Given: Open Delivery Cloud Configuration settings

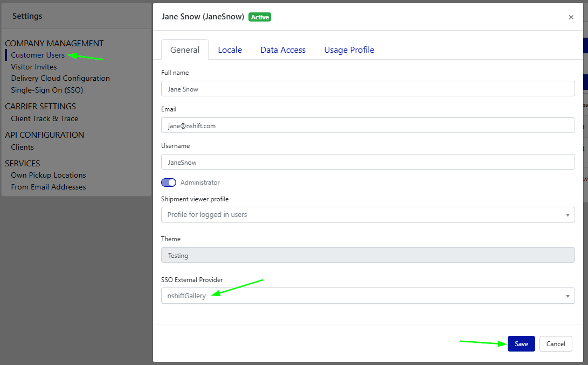Looking at the screenshot, I should (60, 78).
